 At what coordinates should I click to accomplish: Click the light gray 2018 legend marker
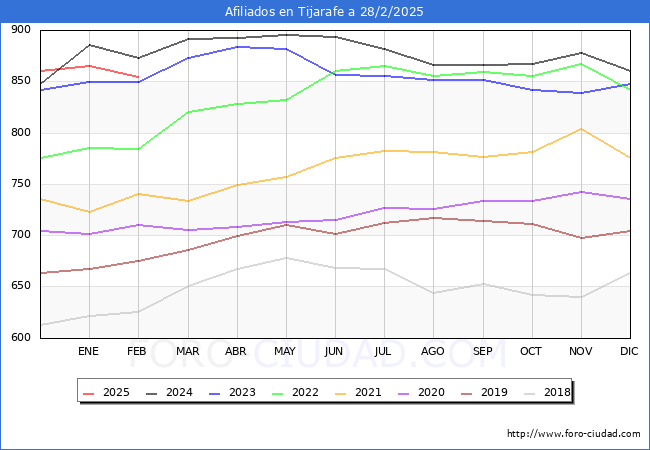coord(530,393)
